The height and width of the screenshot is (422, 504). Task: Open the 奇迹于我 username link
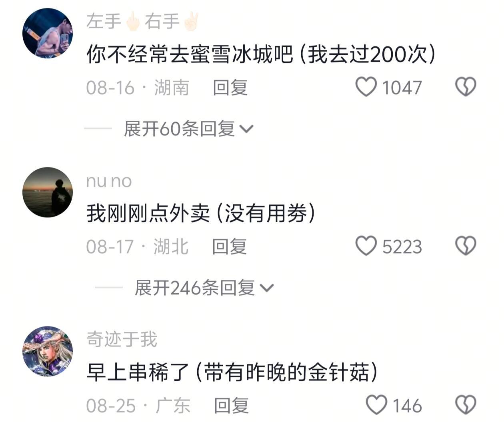pyautogui.click(x=122, y=339)
